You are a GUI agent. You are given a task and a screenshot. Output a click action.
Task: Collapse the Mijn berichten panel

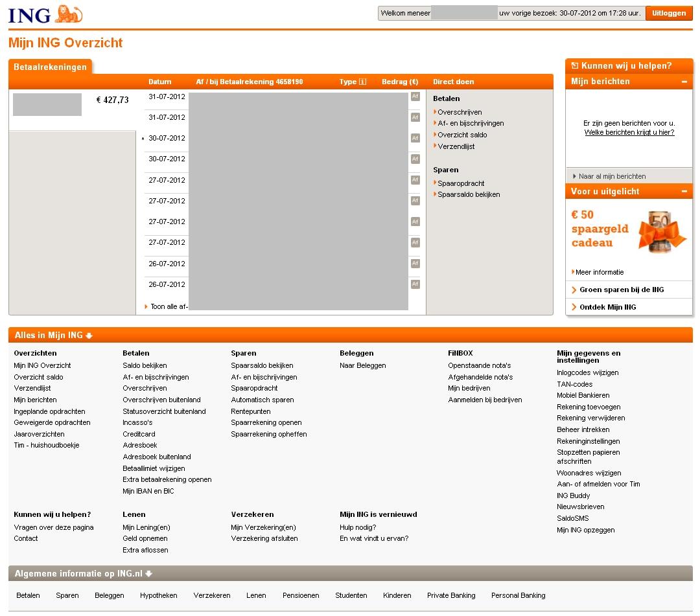point(684,82)
